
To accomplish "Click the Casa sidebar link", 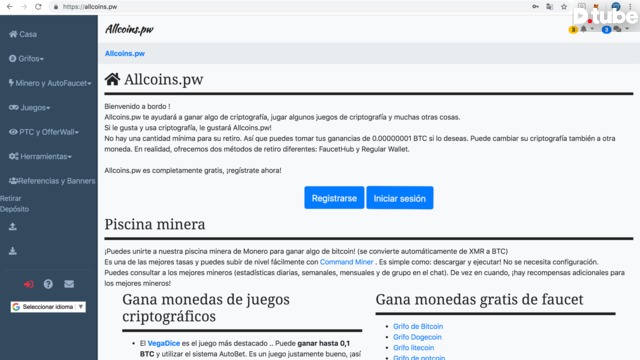I will point(23,34).
